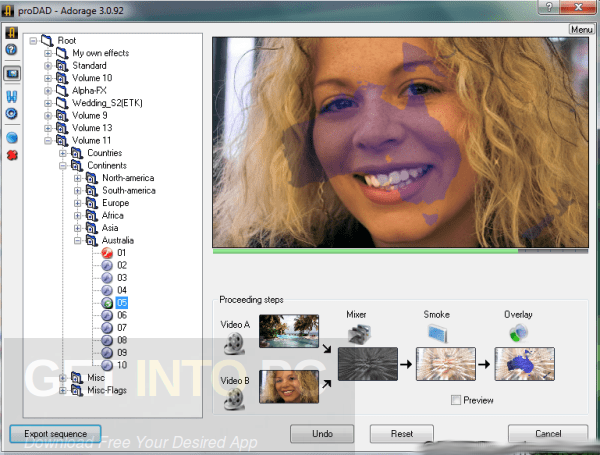
Task: Expand My own effects node
Action: click(x=48, y=53)
